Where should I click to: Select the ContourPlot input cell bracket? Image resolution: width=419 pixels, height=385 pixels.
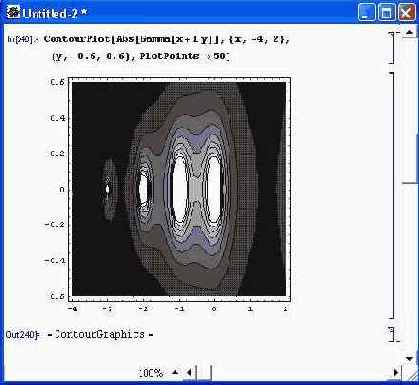pyautogui.click(x=392, y=48)
